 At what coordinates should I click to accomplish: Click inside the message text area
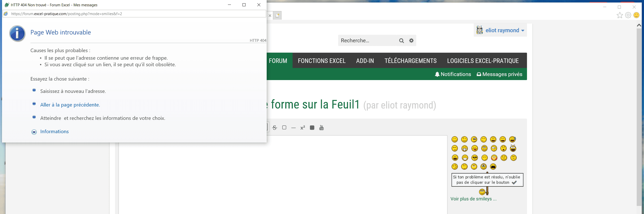coord(283,175)
